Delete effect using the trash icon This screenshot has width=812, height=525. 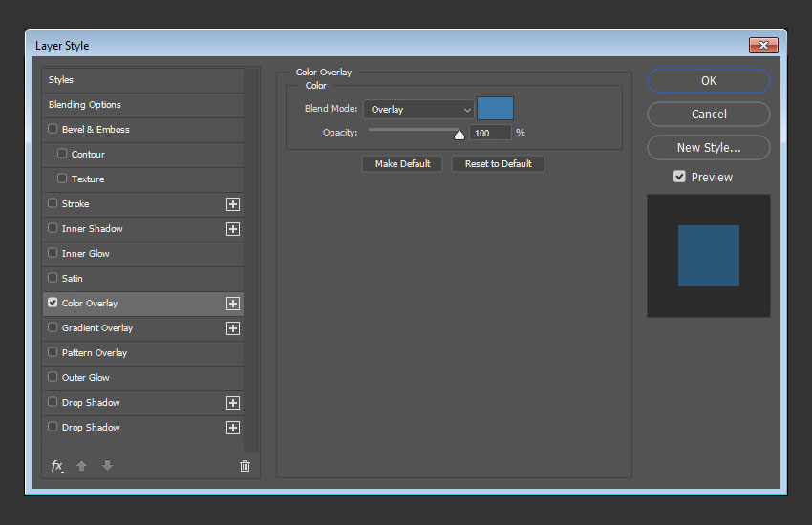tap(245, 466)
